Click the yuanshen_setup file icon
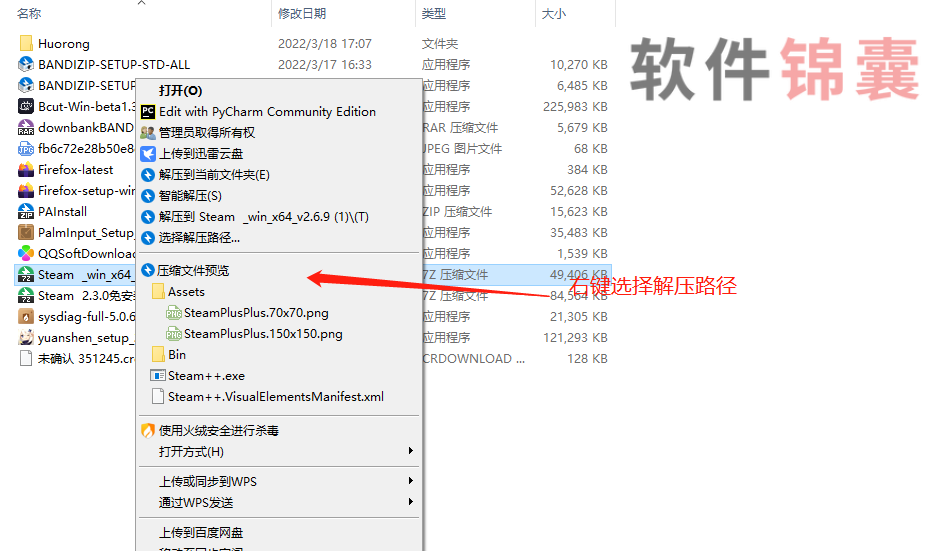The height and width of the screenshot is (551, 945). pyautogui.click(x=26, y=338)
